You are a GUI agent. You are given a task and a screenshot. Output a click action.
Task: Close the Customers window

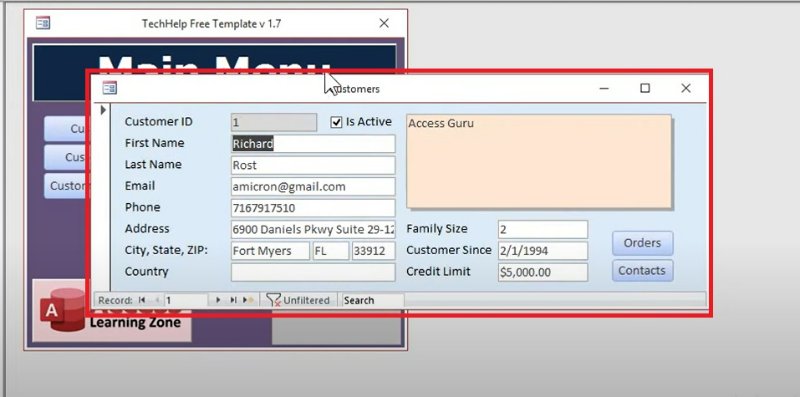point(686,88)
